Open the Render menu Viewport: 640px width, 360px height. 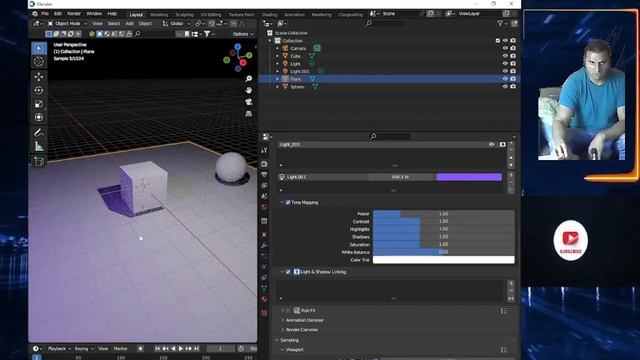pyautogui.click(x=74, y=13)
